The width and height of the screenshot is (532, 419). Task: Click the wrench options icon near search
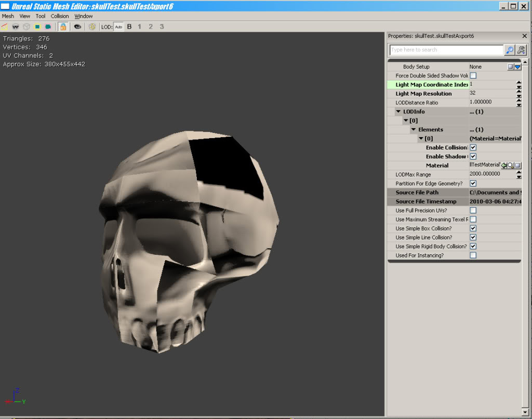(x=521, y=50)
